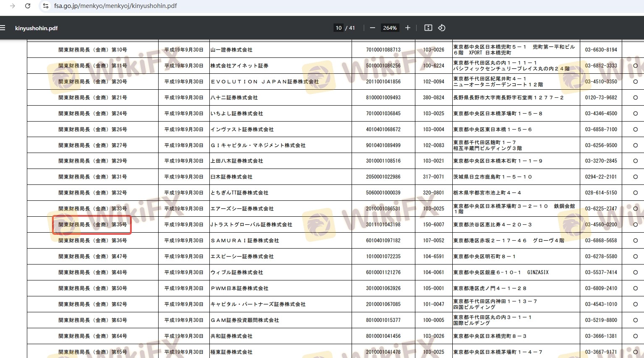Click the red-boxed 第35号 registration cell
Image resolution: width=644 pixels, height=358 pixels.
tap(92, 225)
